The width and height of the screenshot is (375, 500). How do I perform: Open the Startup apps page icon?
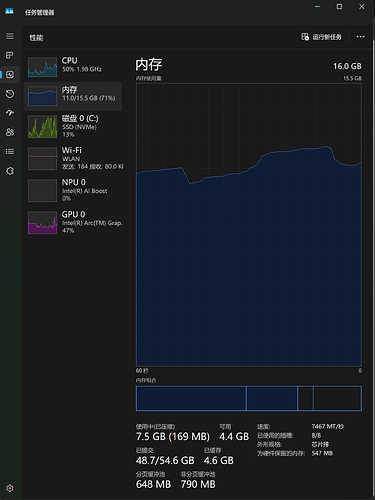tap(10, 113)
